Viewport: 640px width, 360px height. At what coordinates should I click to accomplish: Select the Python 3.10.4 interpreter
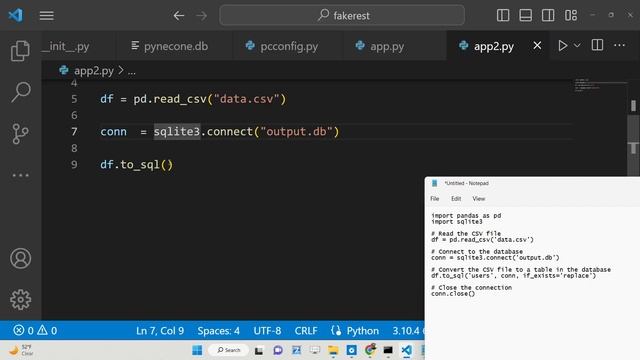(406, 331)
